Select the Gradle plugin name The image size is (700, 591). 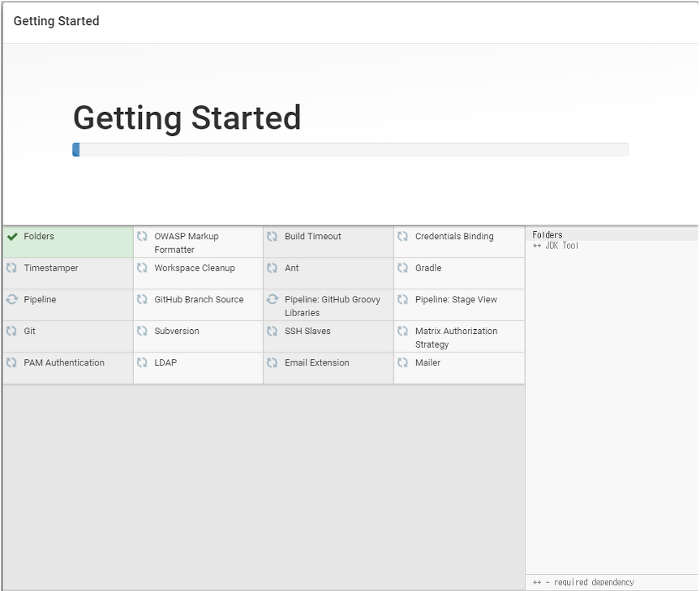[428, 268]
